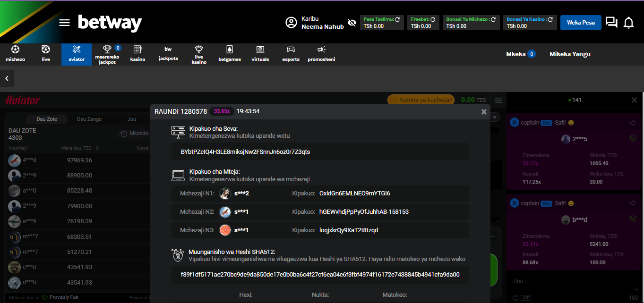
Task: Open the Mkeka betslip
Action: click(521, 54)
